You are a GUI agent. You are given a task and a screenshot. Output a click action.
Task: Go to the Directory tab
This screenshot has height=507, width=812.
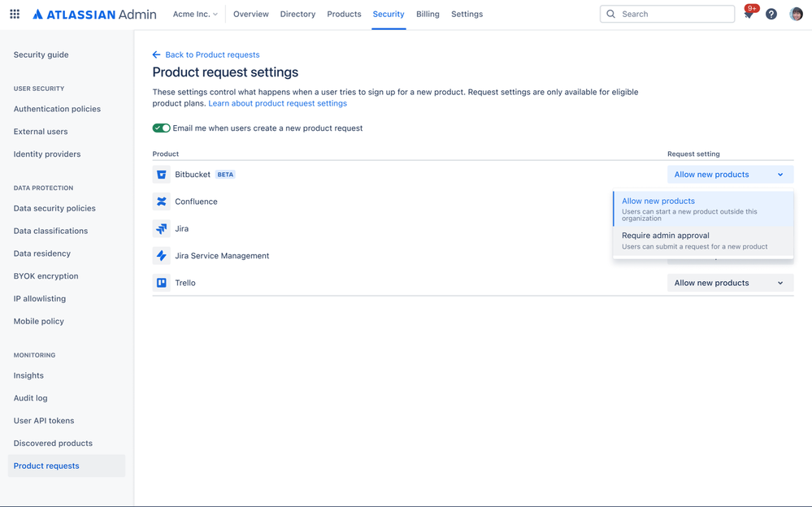pos(297,14)
